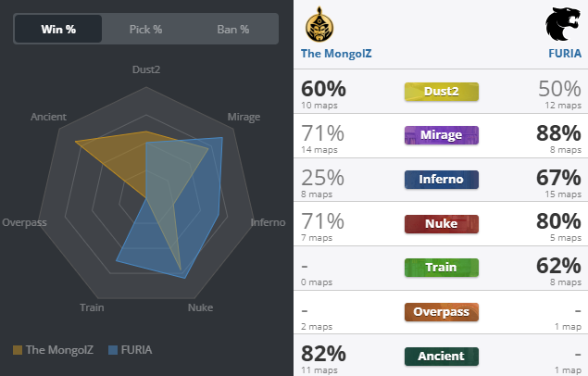Click the Inferno label on radar chart

click(x=269, y=222)
